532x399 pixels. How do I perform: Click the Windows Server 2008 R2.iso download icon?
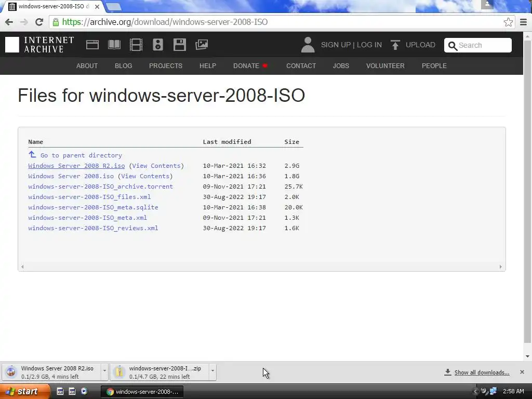pyautogui.click(x=11, y=372)
